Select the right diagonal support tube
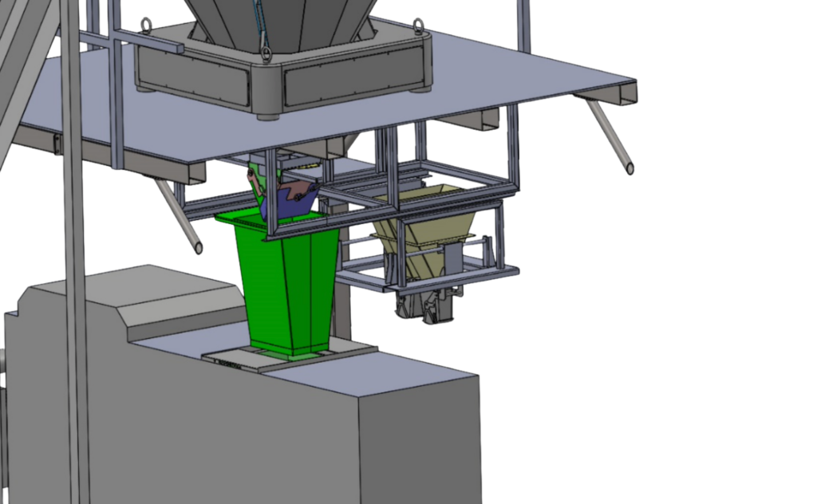This screenshot has height=504, width=817. coord(610,136)
